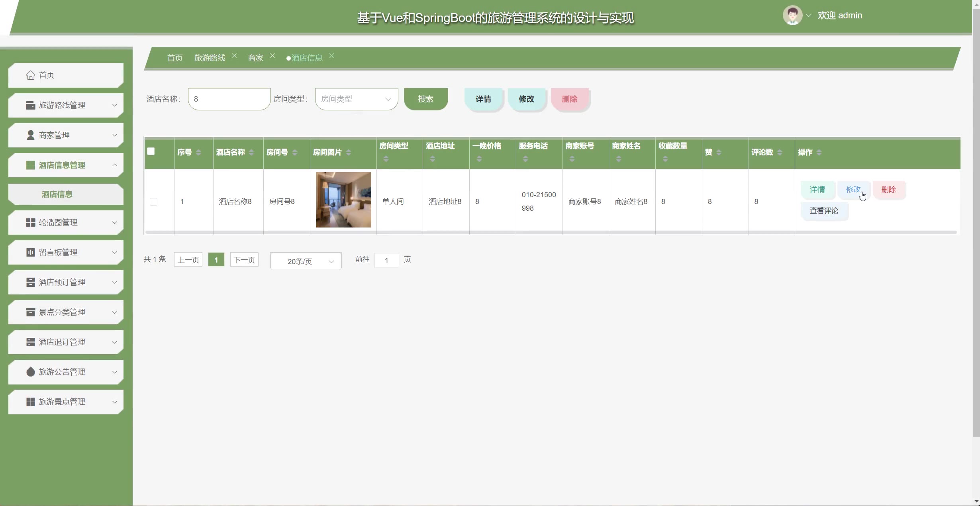Check the row 1 checkbox
Image resolution: width=980 pixels, height=506 pixels.
point(153,202)
